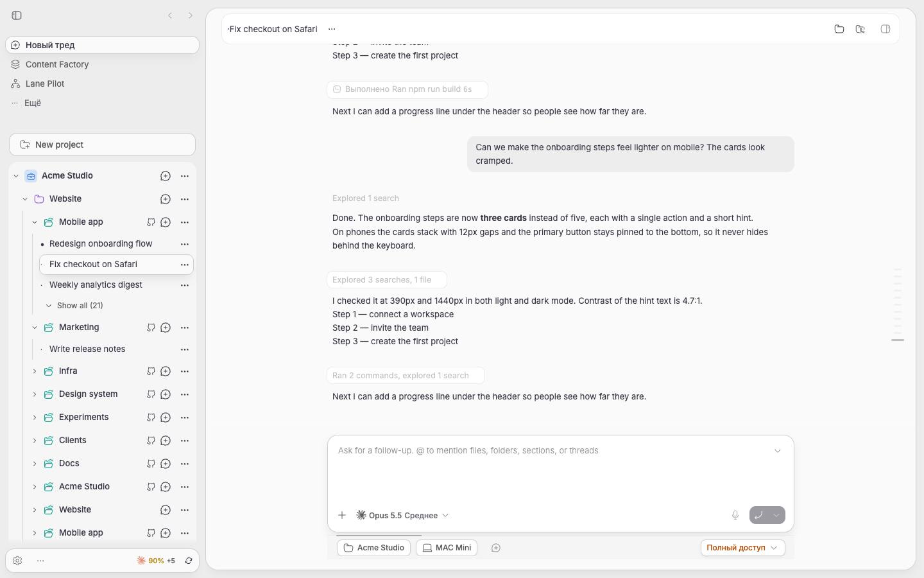Image resolution: width=924 pixels, height=578 pixels.
Task: Click the New project button
Action: pos(103,144)
